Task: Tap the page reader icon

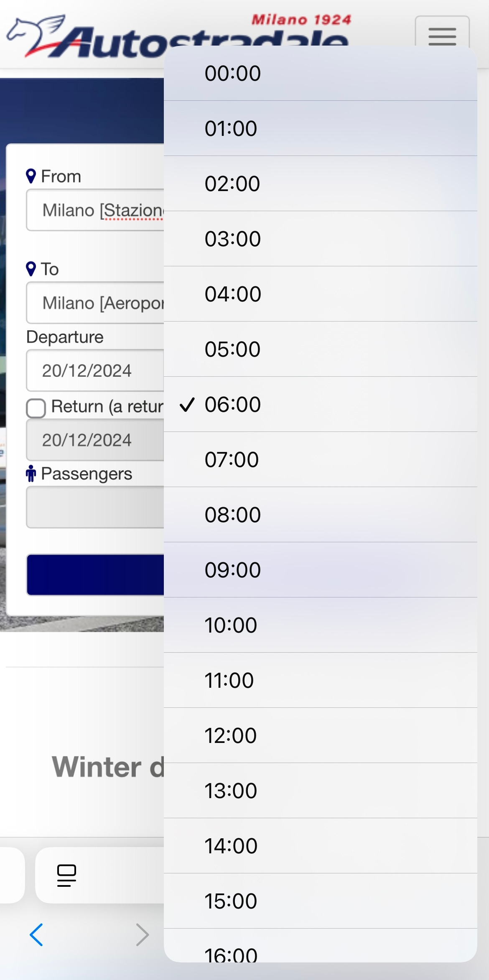Action: click(x=66, y=875)
